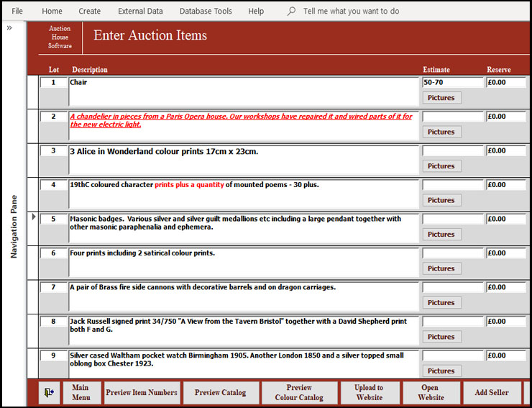The height and width of the screenshot is (408, 532).
Task: Click the Preview Catalog button
Action: tap(220, 393)
